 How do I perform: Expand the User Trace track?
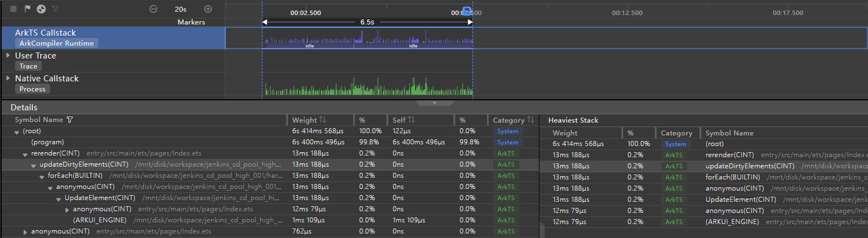tap(8, 56)
